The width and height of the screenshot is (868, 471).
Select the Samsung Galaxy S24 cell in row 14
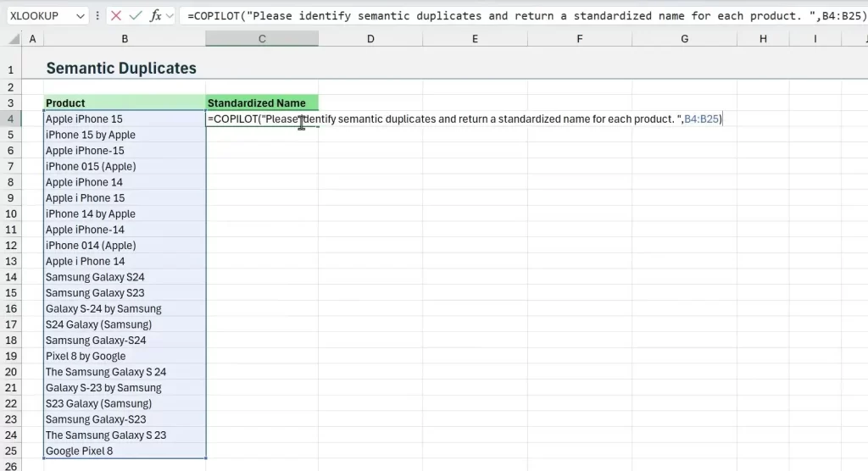click(125, 277)
